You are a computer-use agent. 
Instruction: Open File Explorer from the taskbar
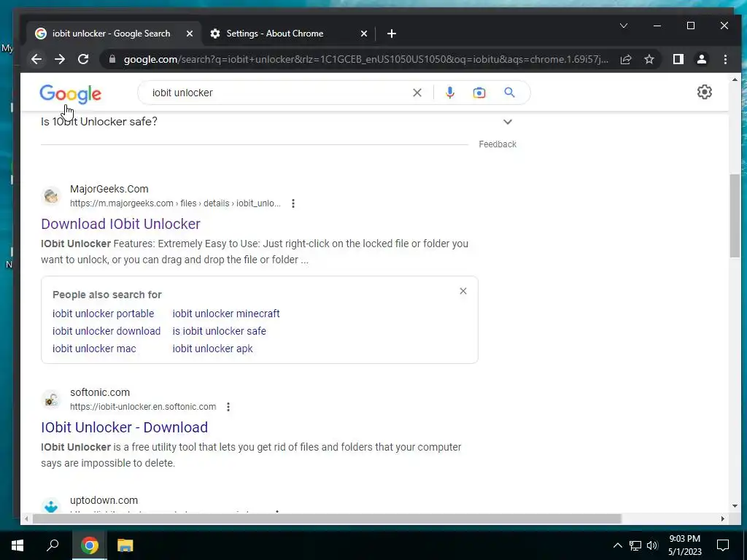[x=125, y=545]
